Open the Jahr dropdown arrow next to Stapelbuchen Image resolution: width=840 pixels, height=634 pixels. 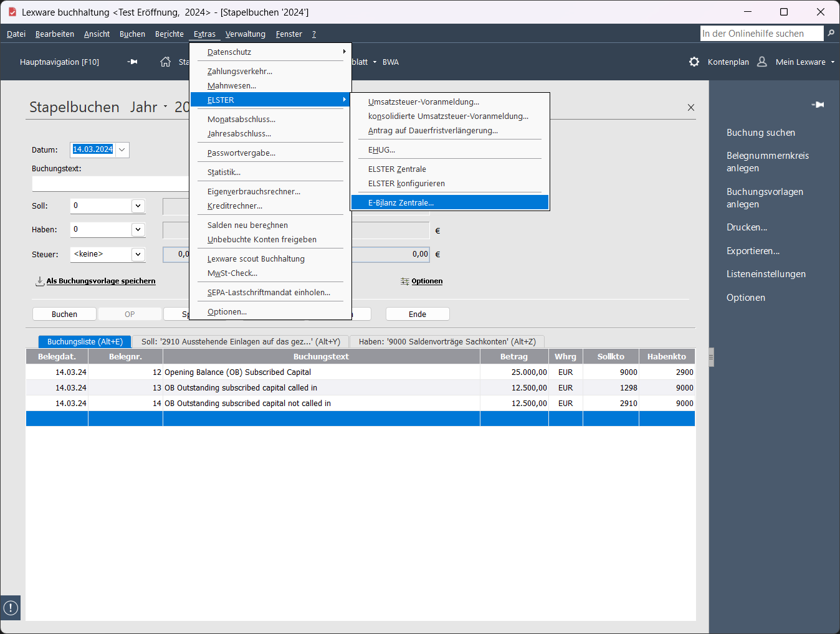pos(166,107)
